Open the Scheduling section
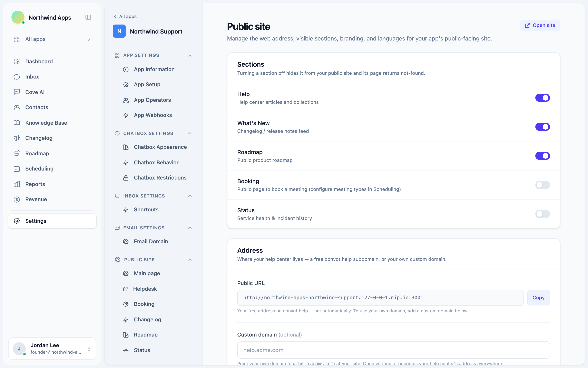 coord(52,169)
